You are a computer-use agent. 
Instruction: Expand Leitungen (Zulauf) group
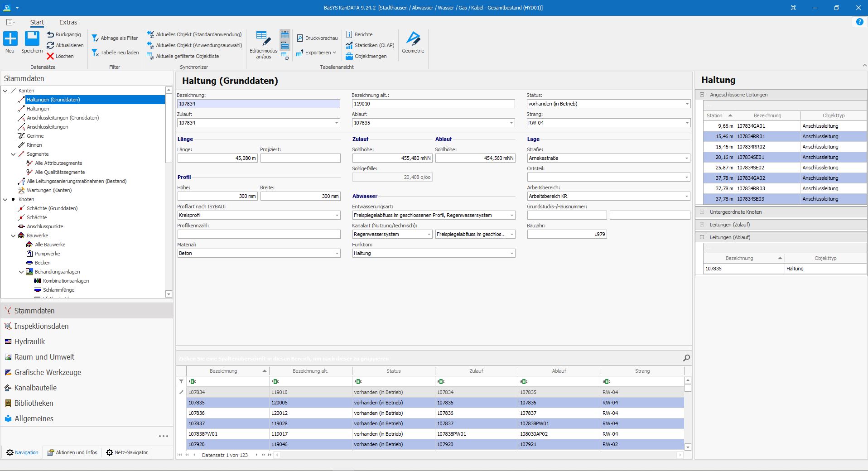click(702, 225)
